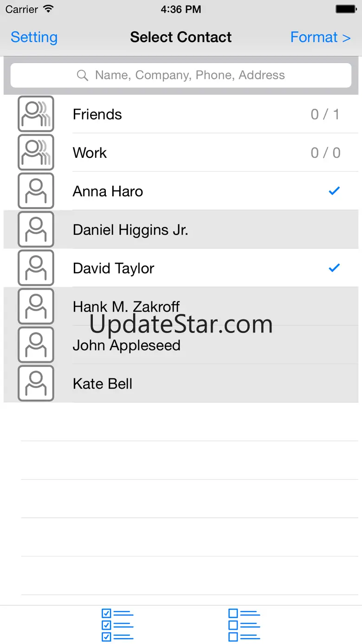
Task: Click the battery status icon
Action: pos(346,9)
